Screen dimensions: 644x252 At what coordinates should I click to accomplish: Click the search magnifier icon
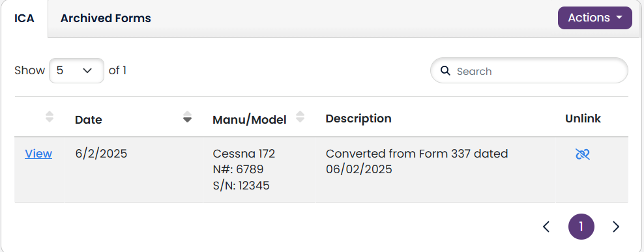click(x=445, y=70)
